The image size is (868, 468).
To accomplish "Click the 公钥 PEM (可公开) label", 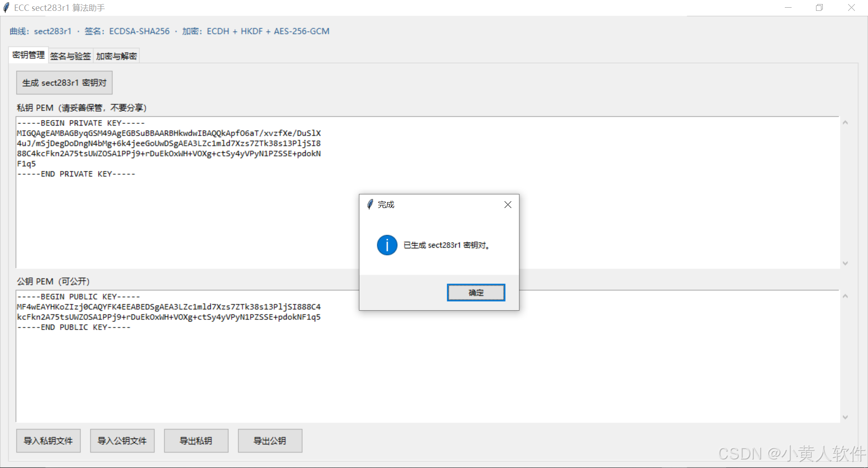I will (53, 281).
